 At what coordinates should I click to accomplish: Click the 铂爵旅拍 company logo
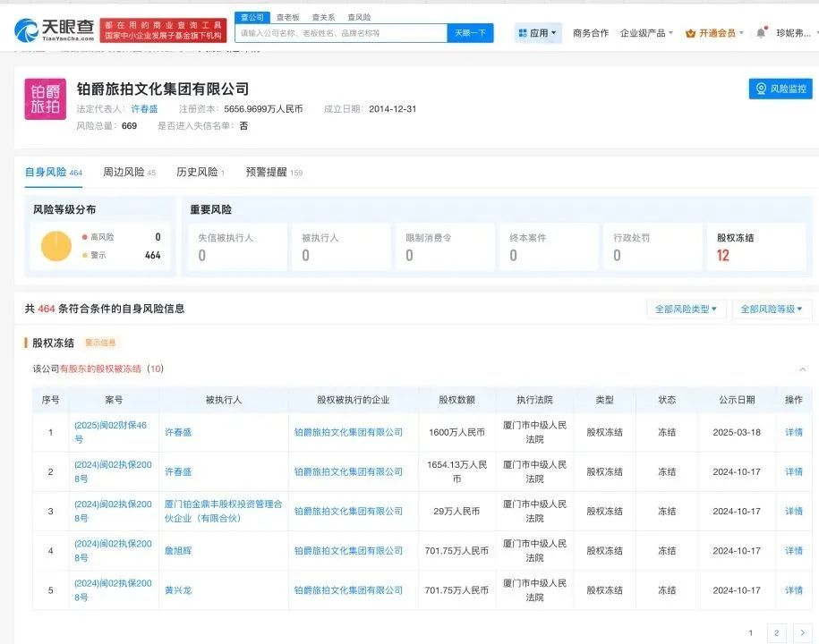click(45, 99)
